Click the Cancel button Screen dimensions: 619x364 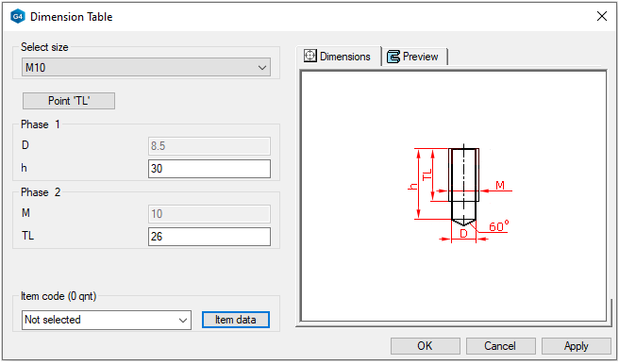(x=500, y=346)
